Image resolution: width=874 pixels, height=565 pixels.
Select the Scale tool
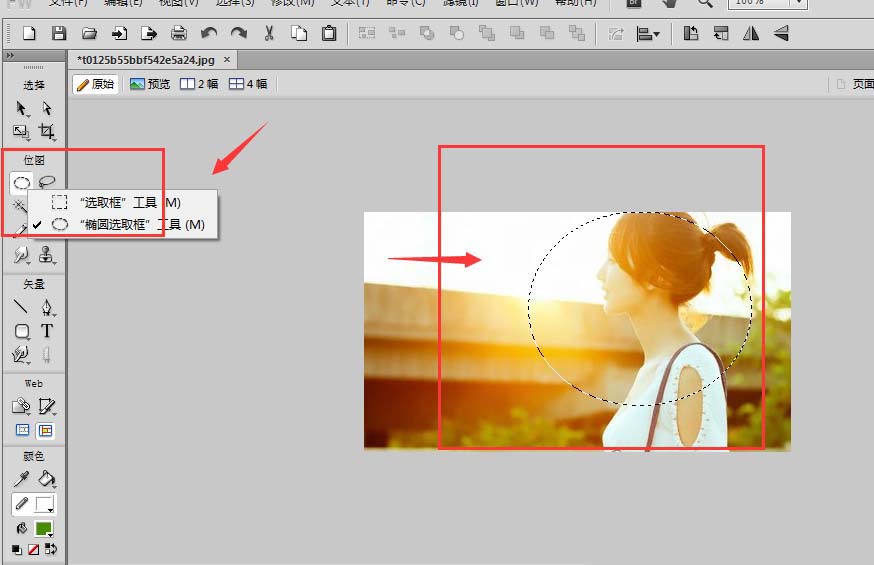pyautogui.click(x=21, y=132)
